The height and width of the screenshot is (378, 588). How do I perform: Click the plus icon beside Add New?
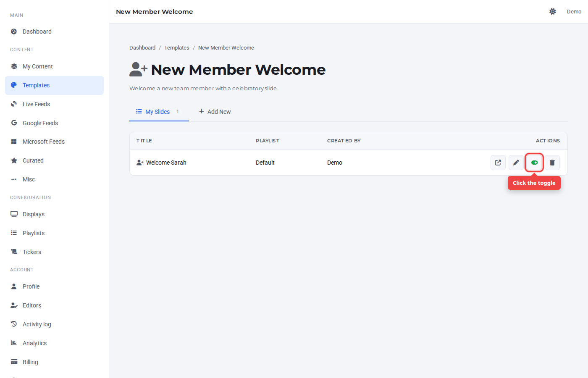coord(202,111)
